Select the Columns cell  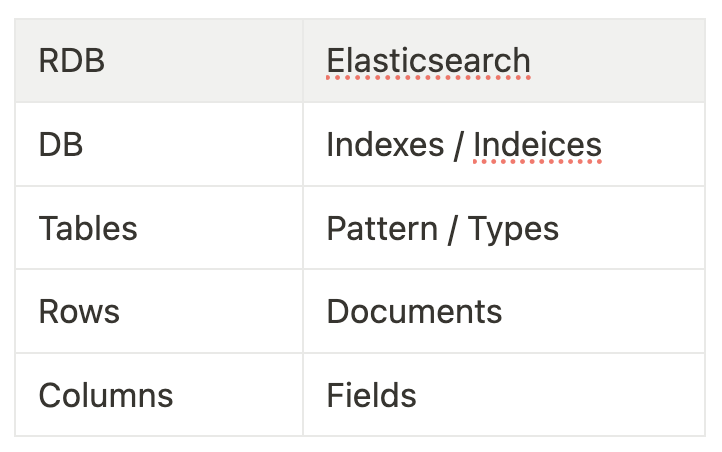click(x=106, y=395)
